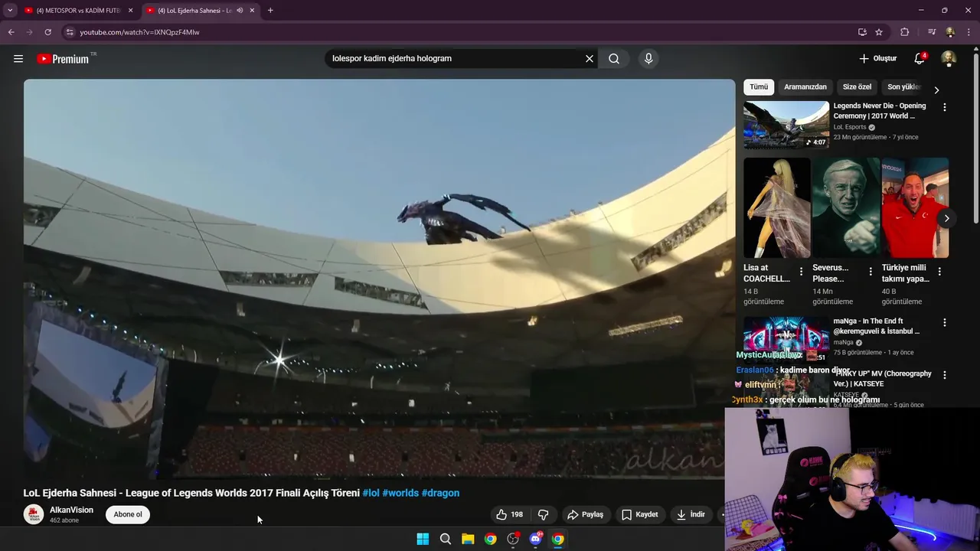Open Legends Never Die video thumbnail
This screenshot has width=980, height=551.
tap(786, 125)
